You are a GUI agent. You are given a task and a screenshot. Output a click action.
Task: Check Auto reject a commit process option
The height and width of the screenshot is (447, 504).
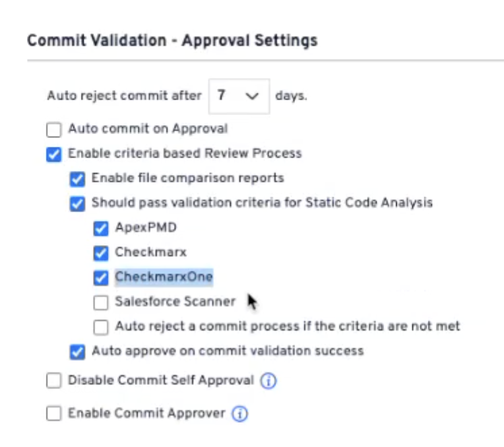point(101,327)
